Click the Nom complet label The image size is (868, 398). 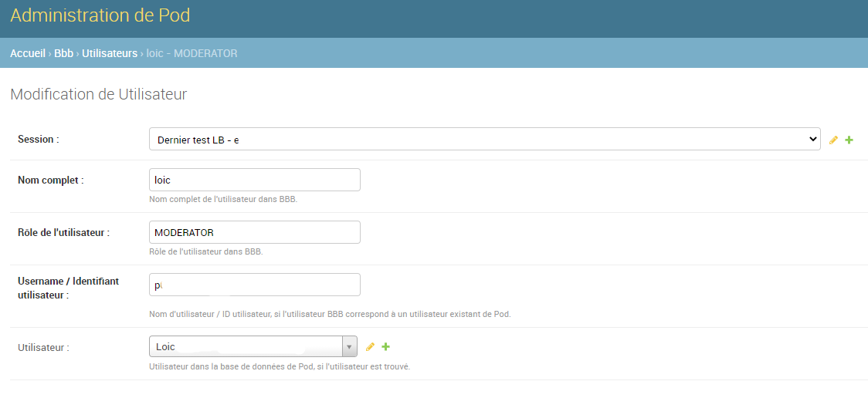click(x=50, y=180)
